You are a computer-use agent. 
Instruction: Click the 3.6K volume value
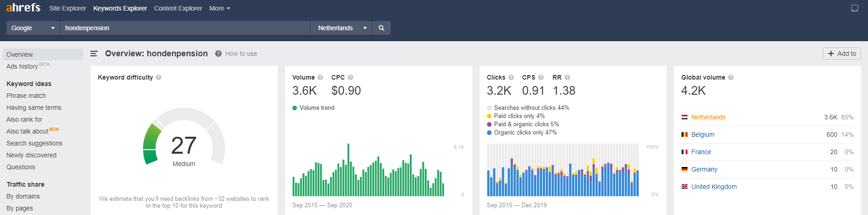[304, 91]
